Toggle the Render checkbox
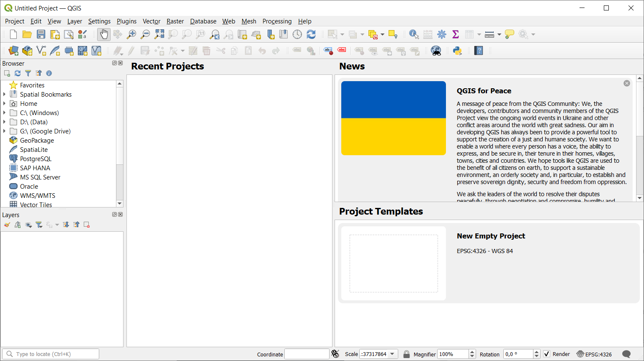 (547, 354)
